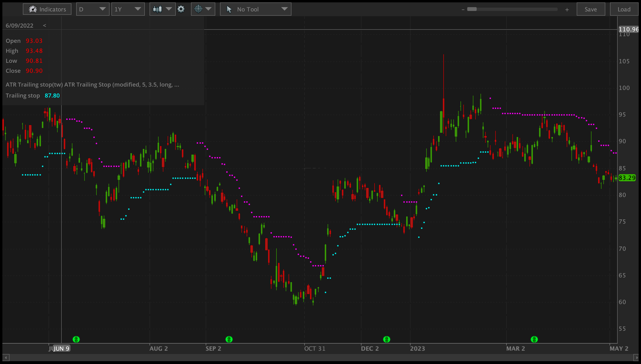
Task: Click the dollar marker near DEC 2
Action: [x=386, y=339]
